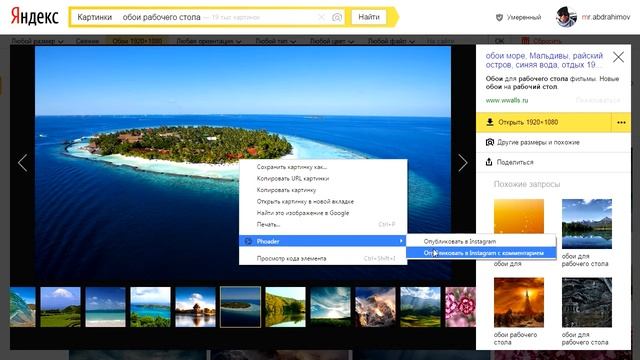Open the selected island thumbnail in filmstrip
This screenshot has width=640, height=360.
240,307
